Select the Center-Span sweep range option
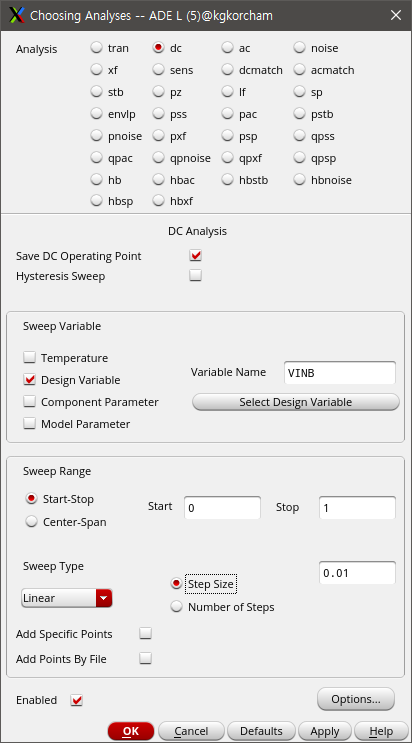 [x=32, y=522]
